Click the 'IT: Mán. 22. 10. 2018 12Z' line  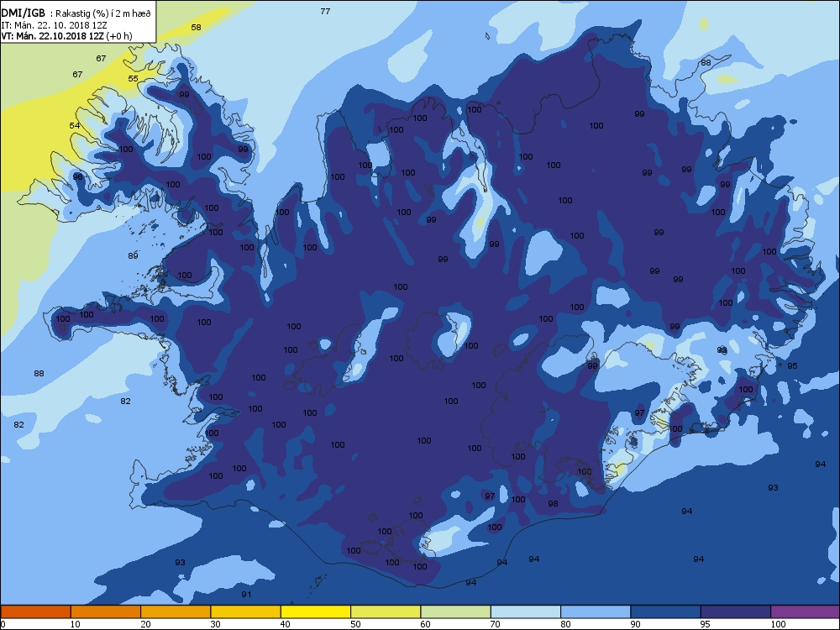coord(54,24)
